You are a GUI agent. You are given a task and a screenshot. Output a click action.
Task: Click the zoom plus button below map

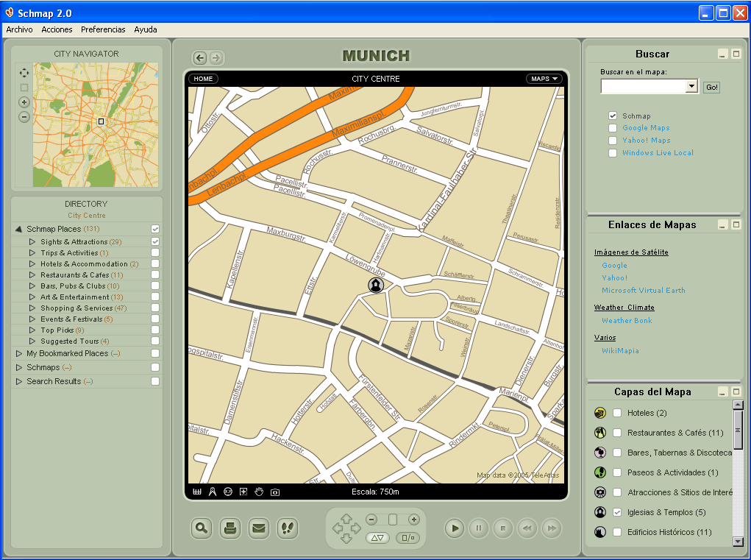click(x=414, y=520)
